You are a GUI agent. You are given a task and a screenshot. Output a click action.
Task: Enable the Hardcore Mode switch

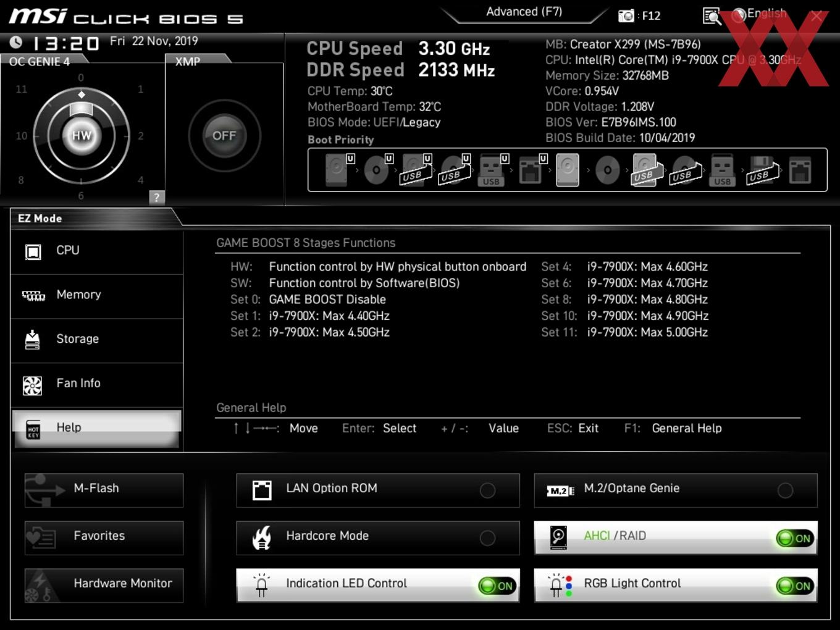coord(487,538)
